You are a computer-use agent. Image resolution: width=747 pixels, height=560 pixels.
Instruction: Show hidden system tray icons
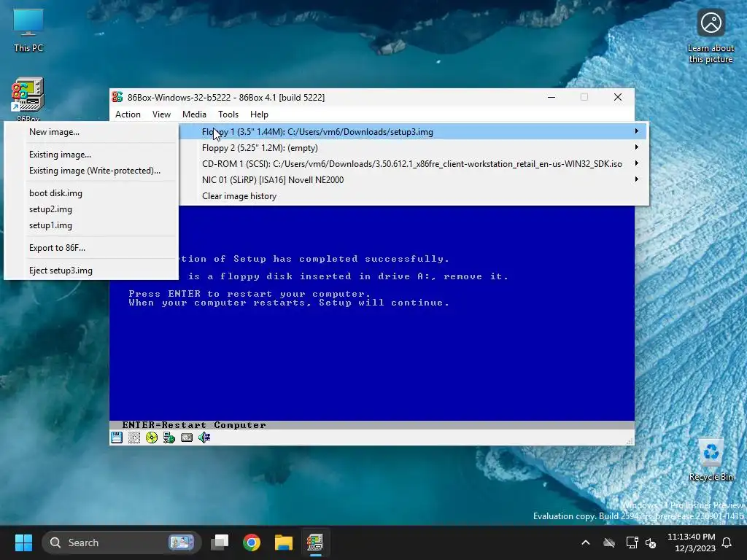tap(586, 542)
